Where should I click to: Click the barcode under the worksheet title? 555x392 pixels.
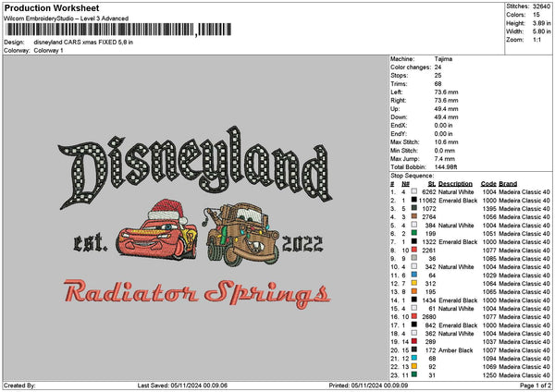pyautogui.click(x=118, y=30)
